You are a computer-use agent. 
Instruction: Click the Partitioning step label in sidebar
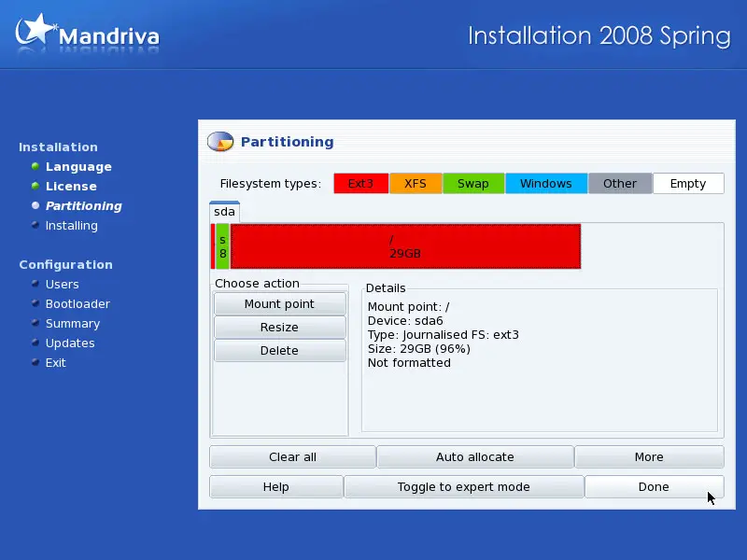(84, 206)
